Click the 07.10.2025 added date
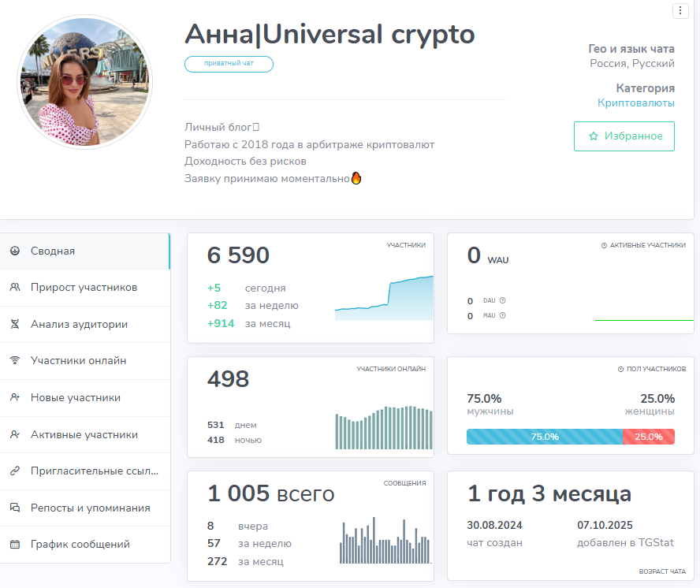Screen dimensions: 700x588 coord(605,525)
